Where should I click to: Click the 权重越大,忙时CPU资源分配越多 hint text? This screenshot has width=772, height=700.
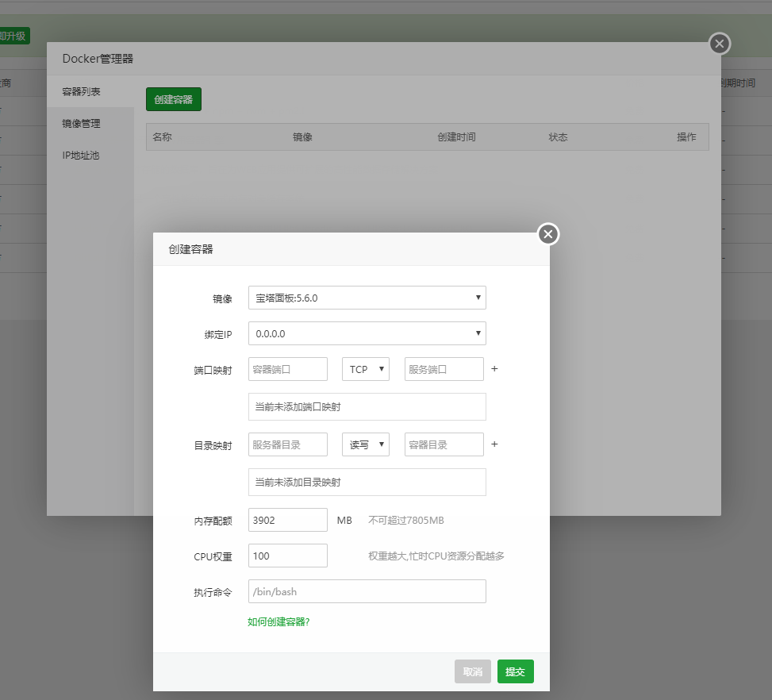(x=436, y=556)
